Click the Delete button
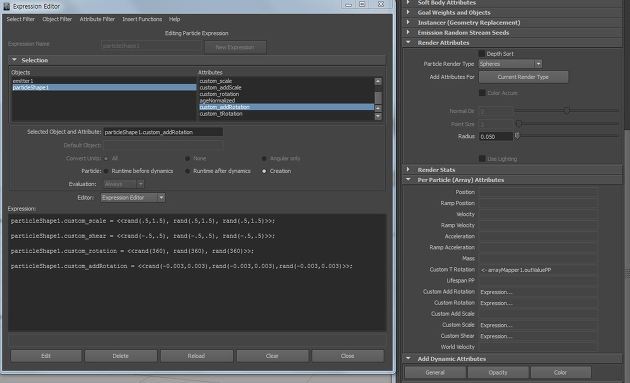Image resolution: width=630 pixels, height=383 pixels. 121,356
